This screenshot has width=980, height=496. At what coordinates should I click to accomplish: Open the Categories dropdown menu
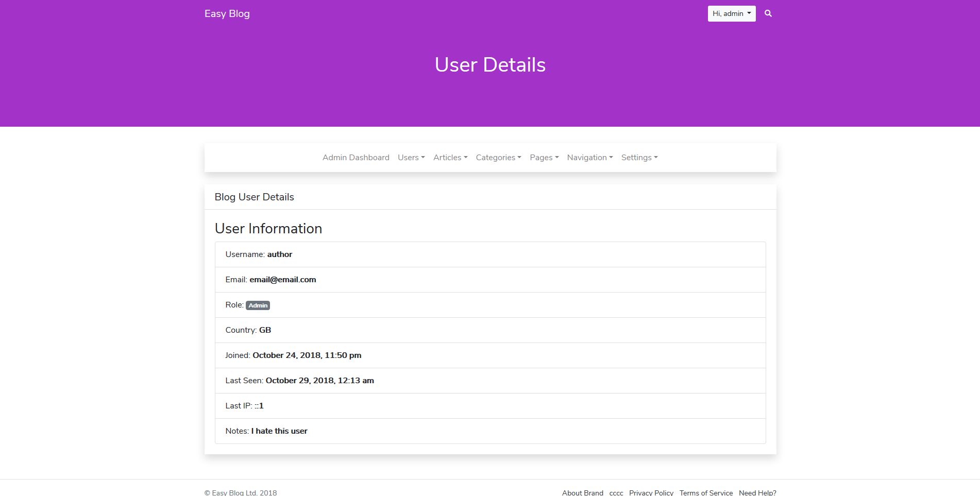[498, 158]
